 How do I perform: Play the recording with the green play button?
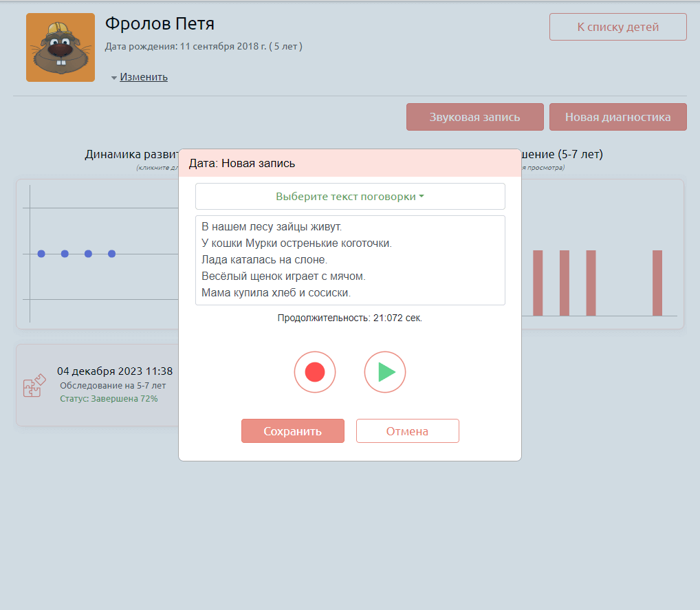pyautogui.click(x=385, y=372)
